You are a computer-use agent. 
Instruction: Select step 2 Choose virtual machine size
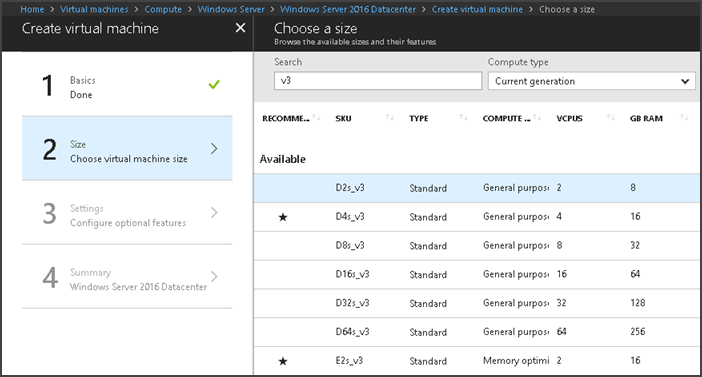point(127,149)
